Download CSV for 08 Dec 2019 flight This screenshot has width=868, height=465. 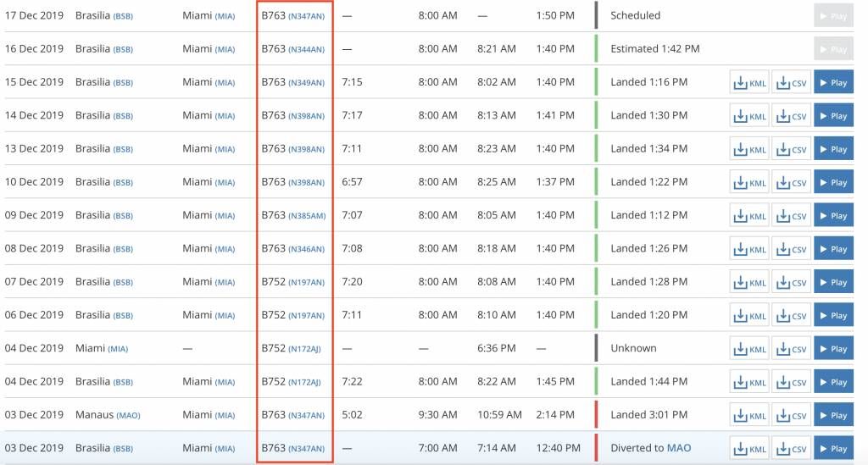(x=792, y=248)
